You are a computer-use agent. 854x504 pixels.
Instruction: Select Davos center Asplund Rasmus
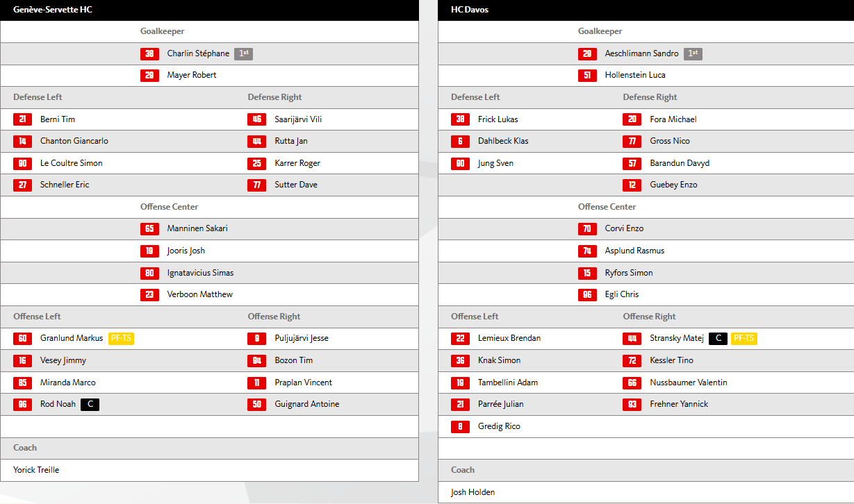coord(635,251)
